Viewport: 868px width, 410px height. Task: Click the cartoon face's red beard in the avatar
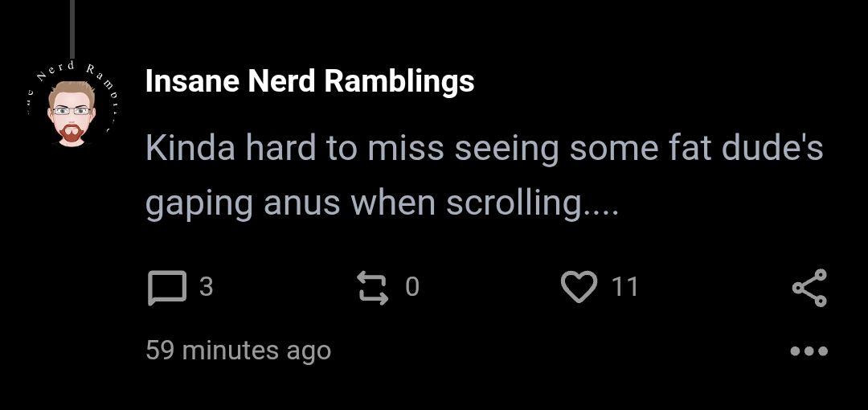[x=72, y=134]
